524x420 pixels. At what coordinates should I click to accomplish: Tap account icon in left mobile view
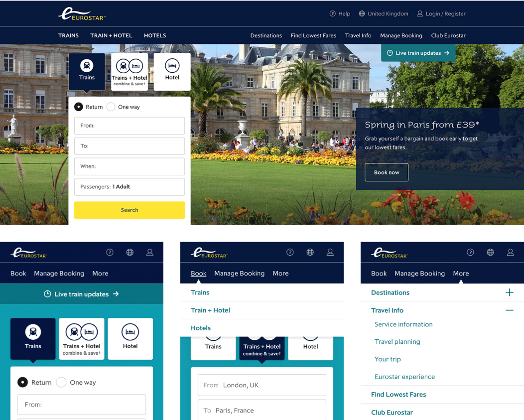click(x=150, y=252)
